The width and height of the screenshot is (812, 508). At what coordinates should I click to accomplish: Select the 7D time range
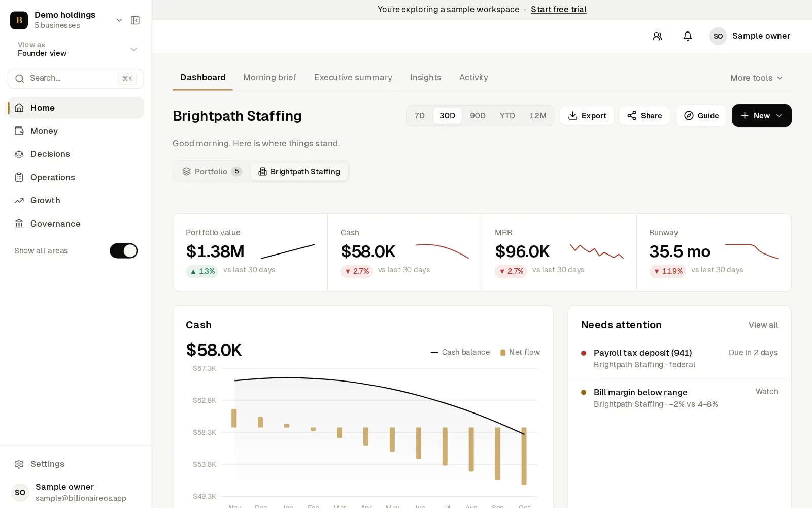420,116
